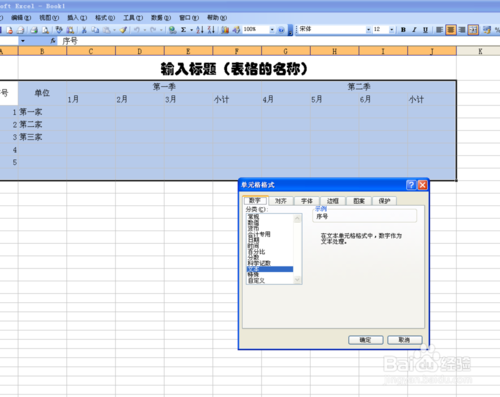Click the Redo arrow icon

153,30
